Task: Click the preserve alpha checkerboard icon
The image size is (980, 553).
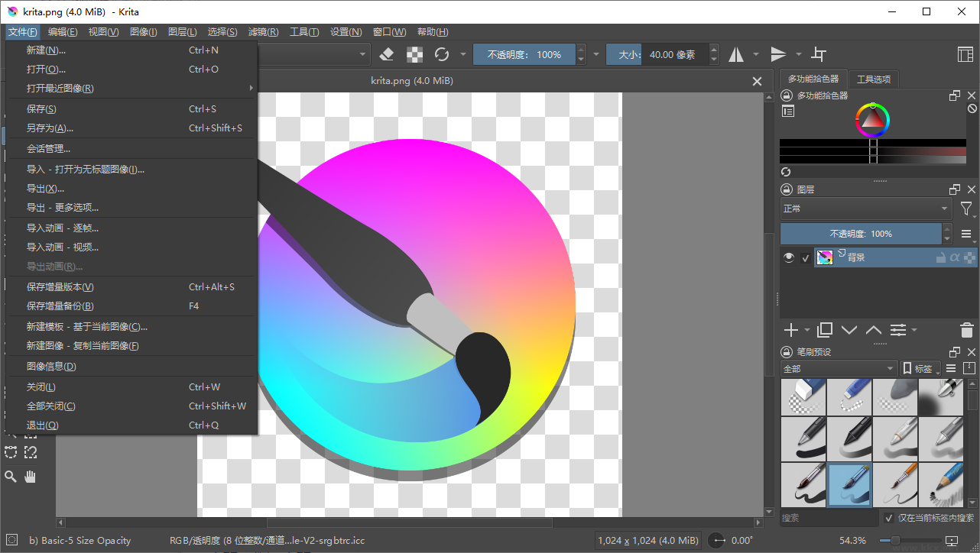Action: (414, 54)
